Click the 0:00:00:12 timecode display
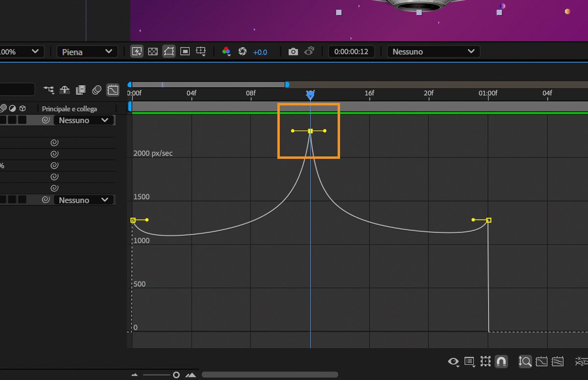 click(x=351, y=51)
